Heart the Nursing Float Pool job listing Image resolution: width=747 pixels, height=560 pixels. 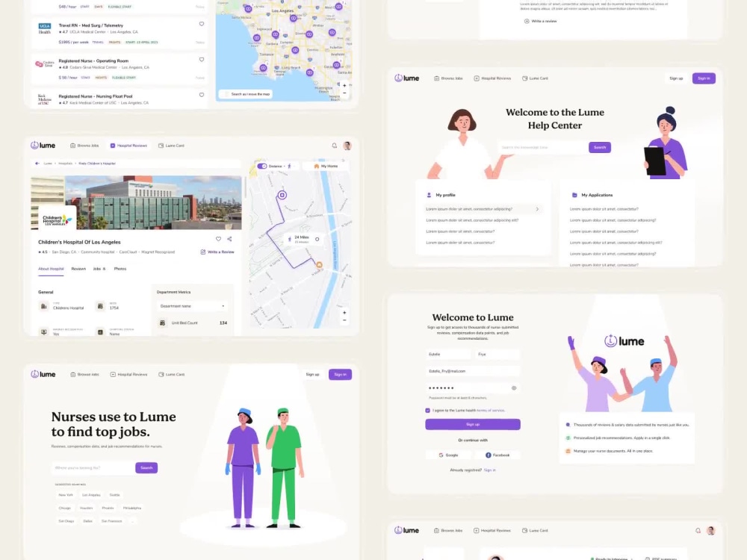coord(202,95)
